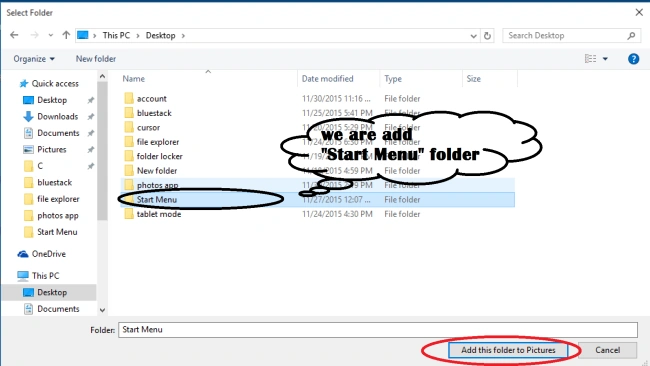Open pinned Desktop under Quick access
This screenshot has width=650, height=366.
click(52, 100)
